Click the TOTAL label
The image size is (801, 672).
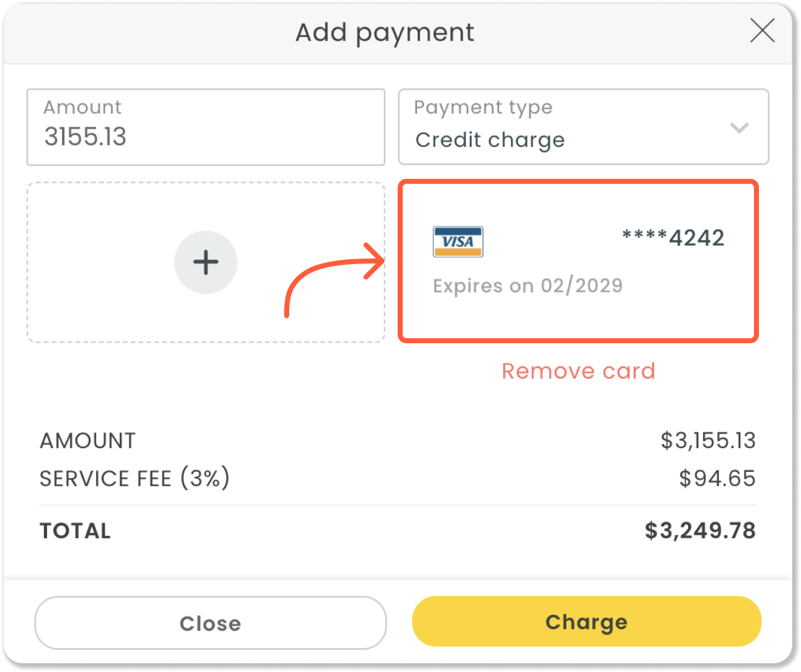point(75,531)
